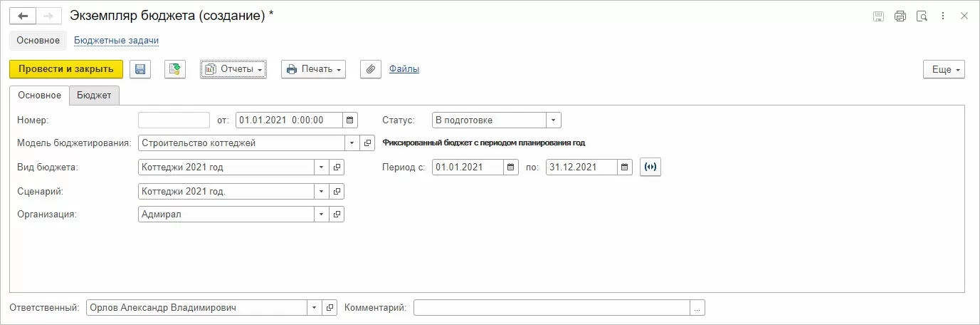Screen dimensions: 980x325
Task: Expand the Organization dropdown
Action: [x=321, y=215]
